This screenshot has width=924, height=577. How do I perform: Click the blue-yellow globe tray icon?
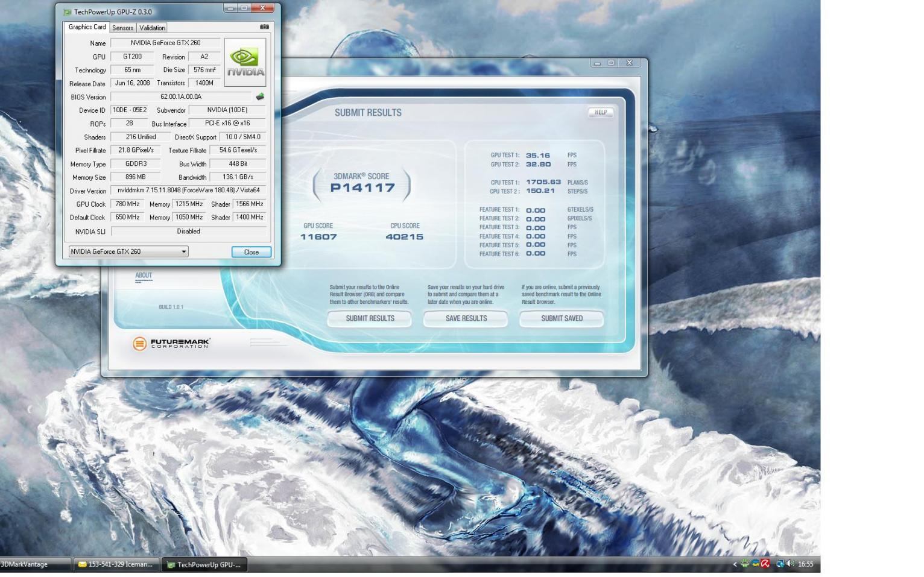tap(755, 564)
